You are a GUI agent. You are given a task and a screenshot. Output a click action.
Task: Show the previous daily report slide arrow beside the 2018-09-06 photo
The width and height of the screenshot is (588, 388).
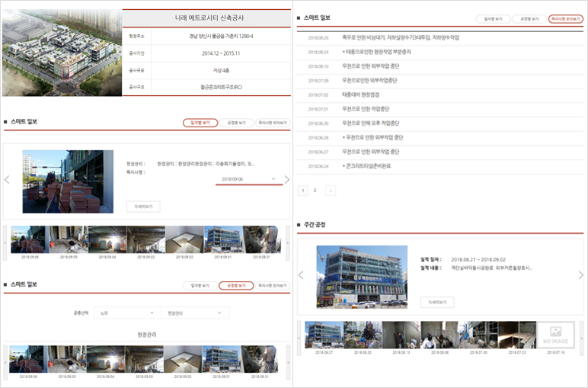coord(7,180)
